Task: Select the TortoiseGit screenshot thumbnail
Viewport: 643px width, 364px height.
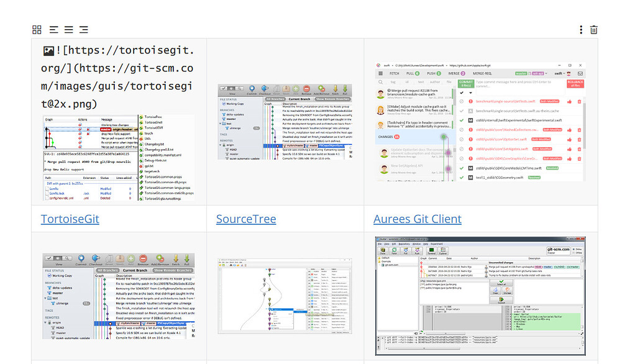Action: pyautogui.click(x=119, y=158)
